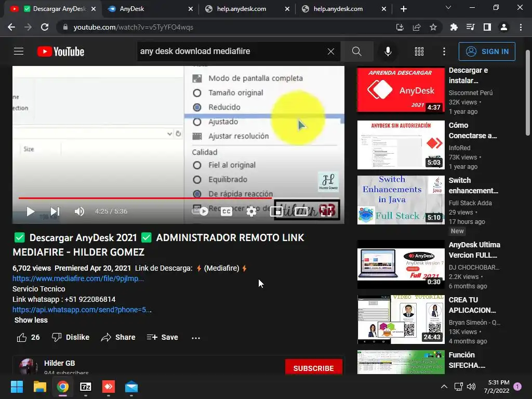
Task: Open a new browser tab
Action: click(x=403, y=9)
